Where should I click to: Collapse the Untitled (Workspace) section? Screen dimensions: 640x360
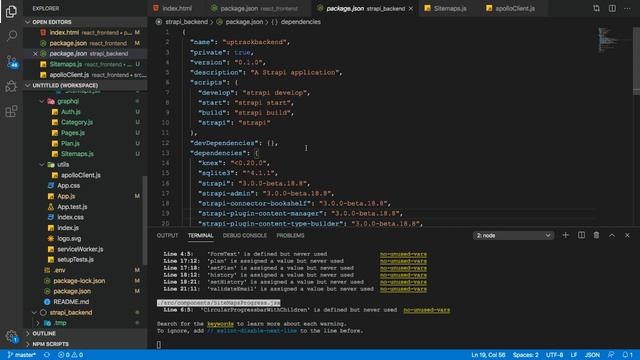(x=86, y=85)
